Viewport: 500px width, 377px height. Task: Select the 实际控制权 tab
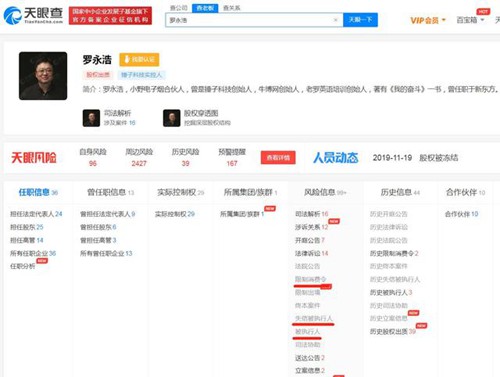tap(180, 192)
